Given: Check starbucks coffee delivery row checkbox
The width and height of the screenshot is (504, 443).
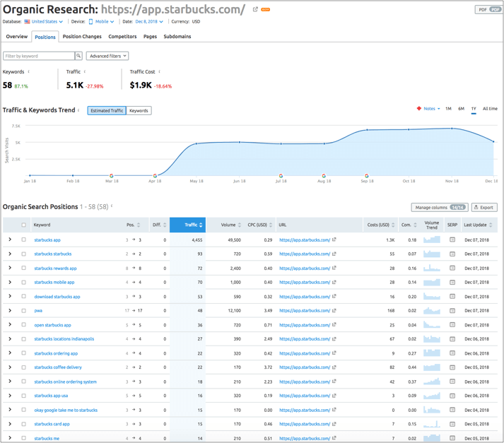Looking at the screenshot, I should 24,367.
